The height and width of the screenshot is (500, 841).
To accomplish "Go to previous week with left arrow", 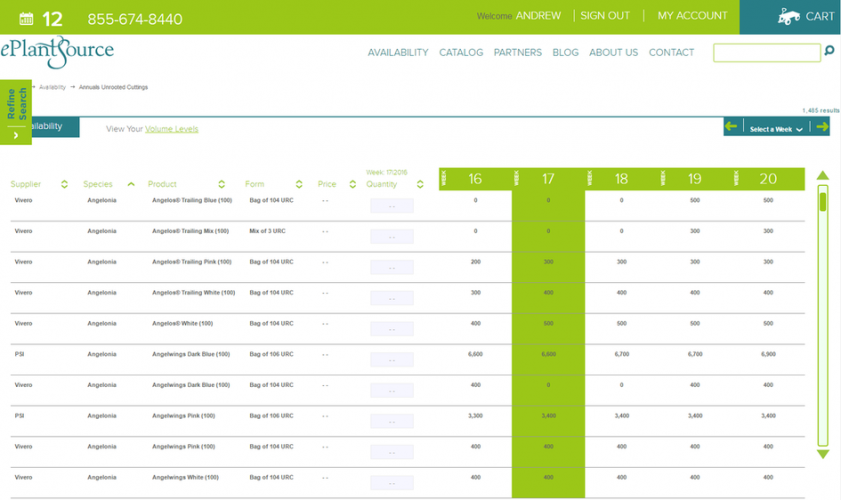I will click(731, 127).
